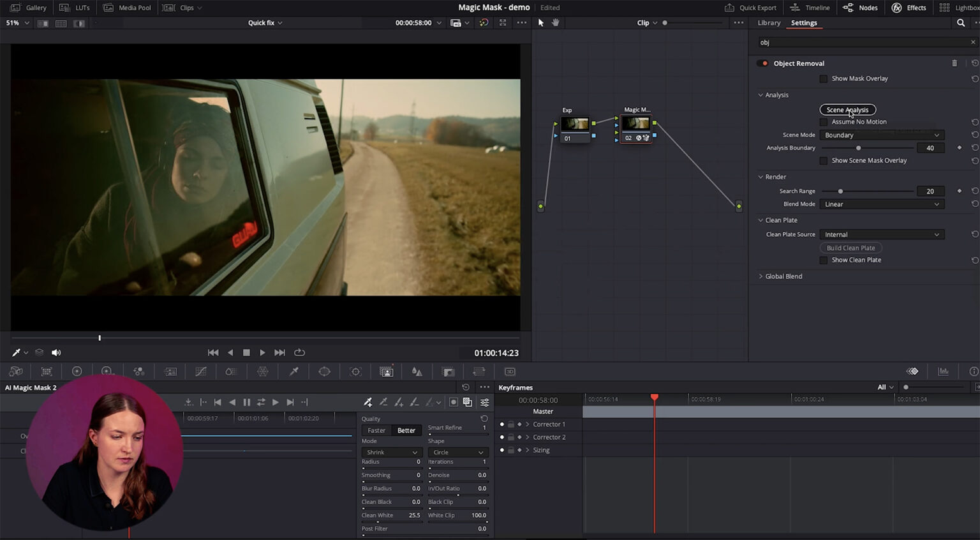This screenshot has width=980, height=540.
Task: Open the Scene Mode Boundary dropdown
Action: pos(882,135)
